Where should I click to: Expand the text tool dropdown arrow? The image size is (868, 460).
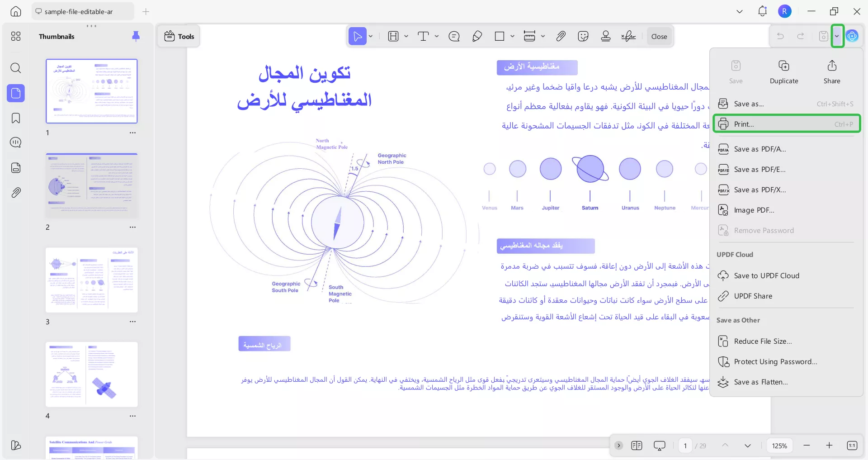coord(436,36)
